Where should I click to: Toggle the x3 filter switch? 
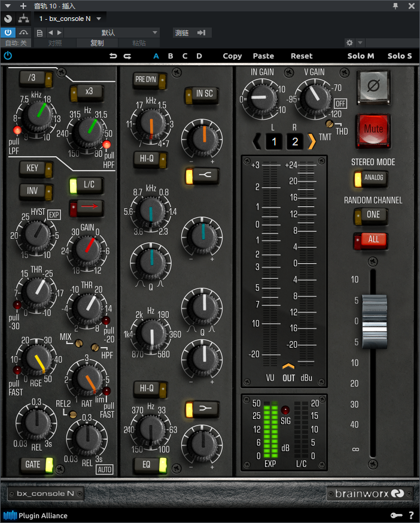86,92
